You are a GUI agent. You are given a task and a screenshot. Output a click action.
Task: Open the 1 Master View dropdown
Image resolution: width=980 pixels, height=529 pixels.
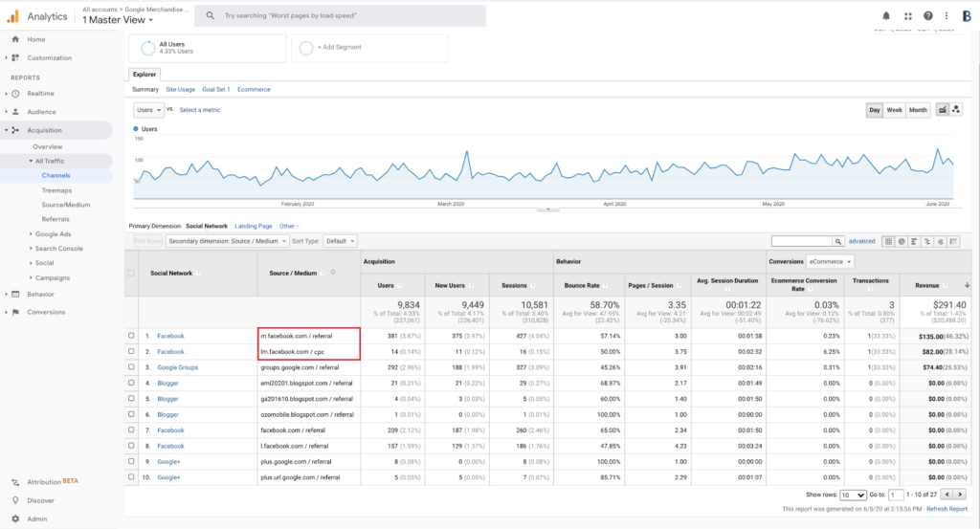coord(118,20)
